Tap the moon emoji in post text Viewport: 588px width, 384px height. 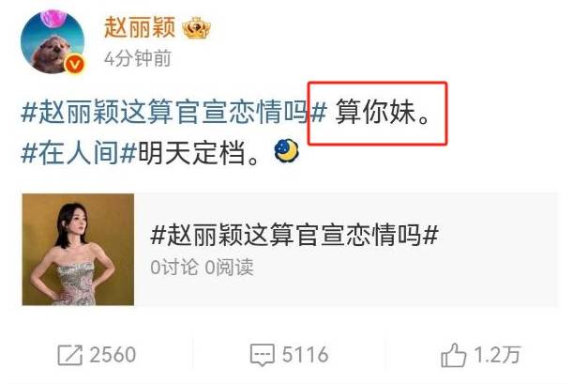click(287, 151)
